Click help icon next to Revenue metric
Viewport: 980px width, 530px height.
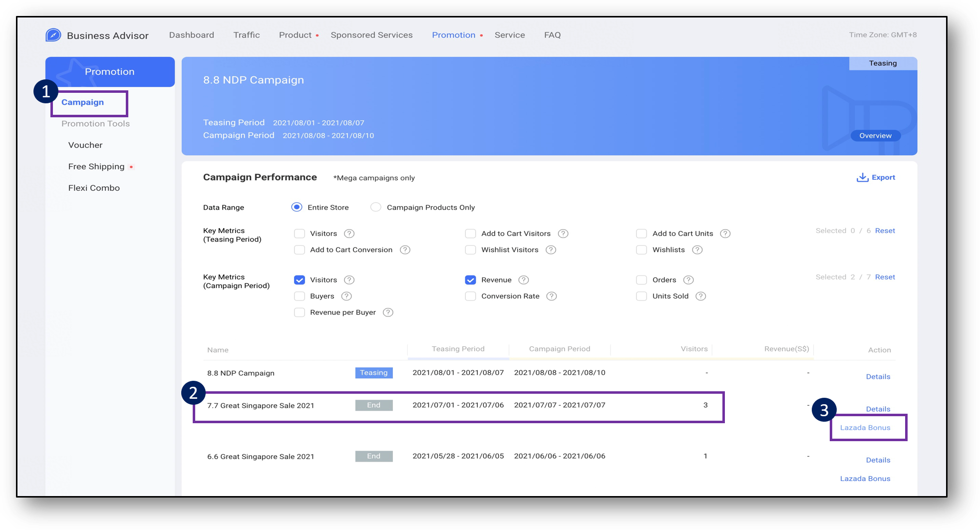point(523,280)
